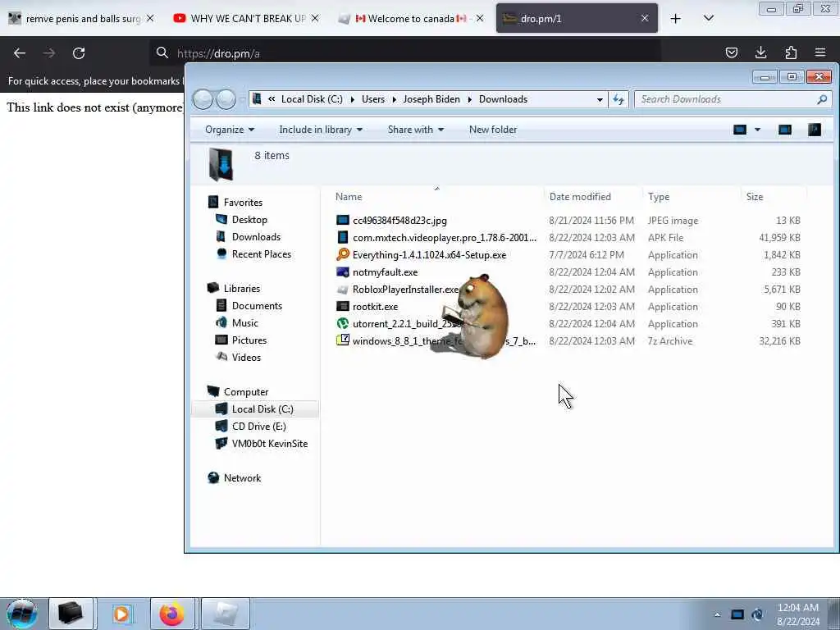Click Search Downloads magnifier icon

point(822,99)
